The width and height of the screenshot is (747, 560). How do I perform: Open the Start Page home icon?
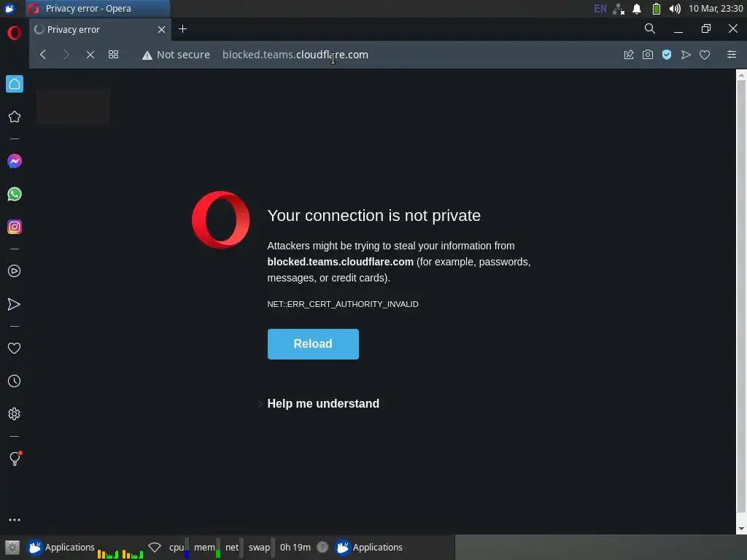[x=15, y=85]
